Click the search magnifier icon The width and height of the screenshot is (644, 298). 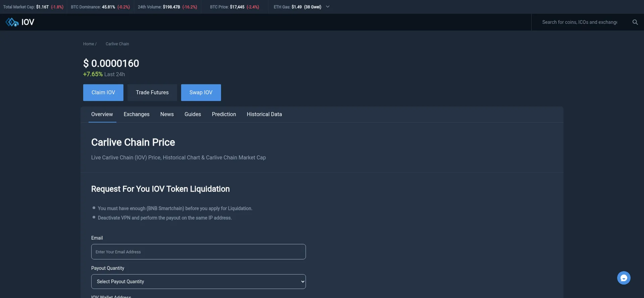coord(635,22)
